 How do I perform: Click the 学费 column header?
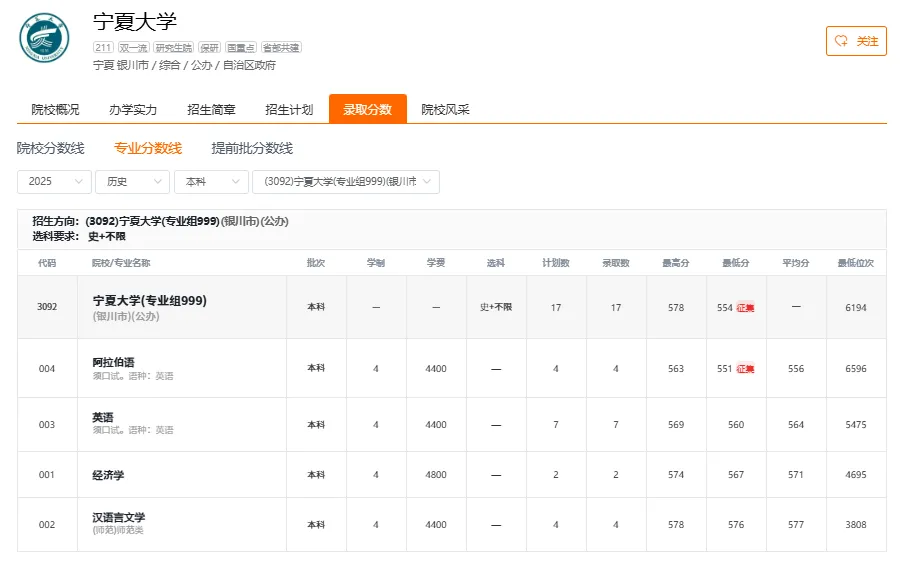(x=436, y=263)
